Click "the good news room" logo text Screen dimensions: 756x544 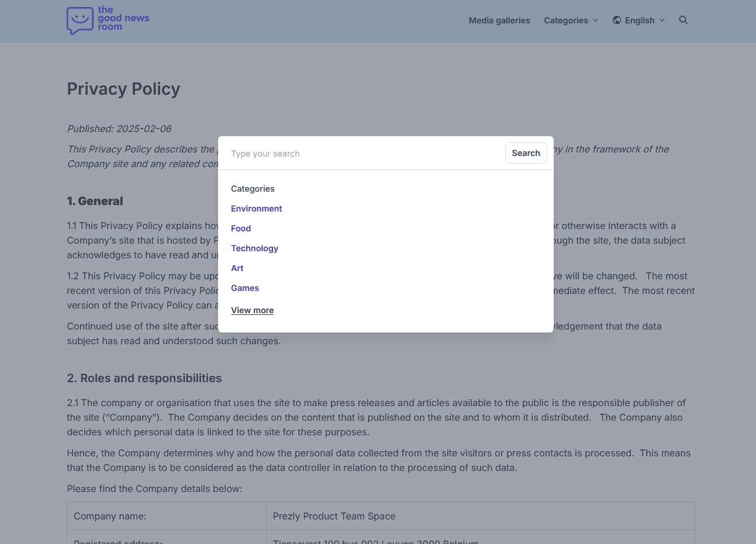pyautogui.click(x=123, y=18)
